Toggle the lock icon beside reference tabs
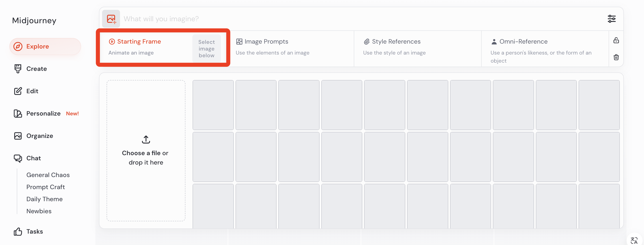 616,40
